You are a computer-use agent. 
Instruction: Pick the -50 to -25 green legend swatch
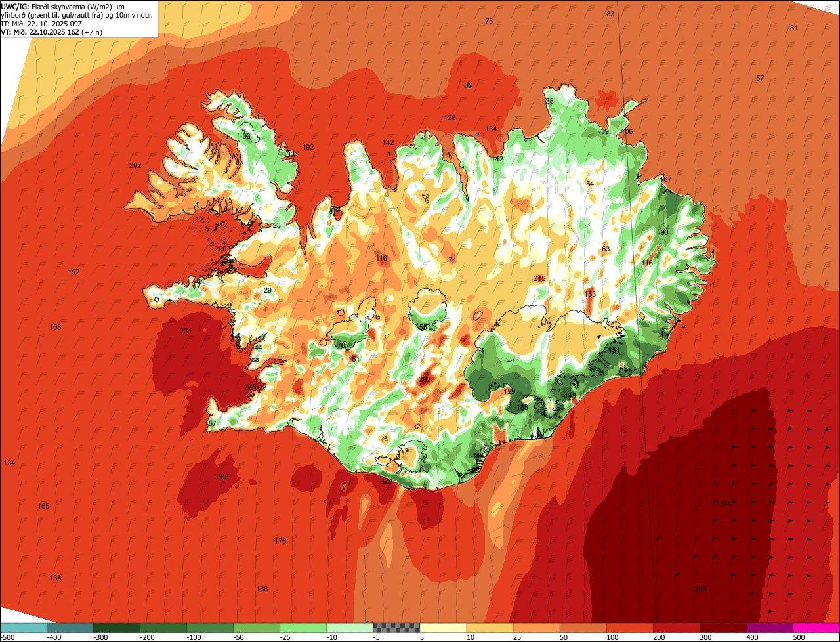click(x=256, y=628)
